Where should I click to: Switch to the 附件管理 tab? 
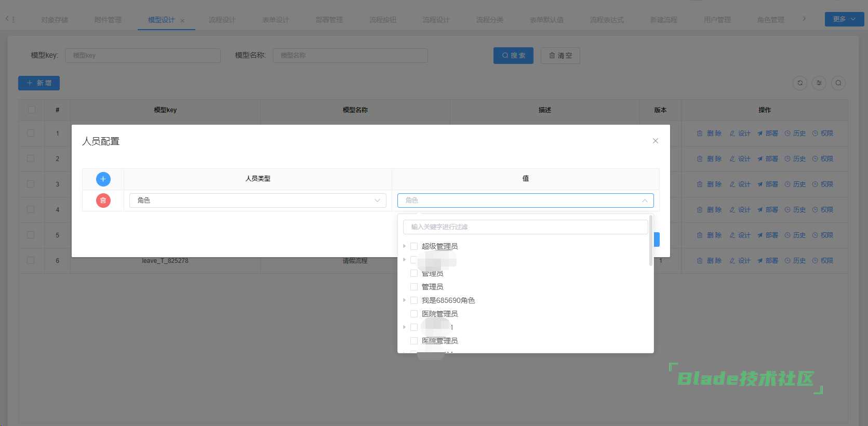108,20
